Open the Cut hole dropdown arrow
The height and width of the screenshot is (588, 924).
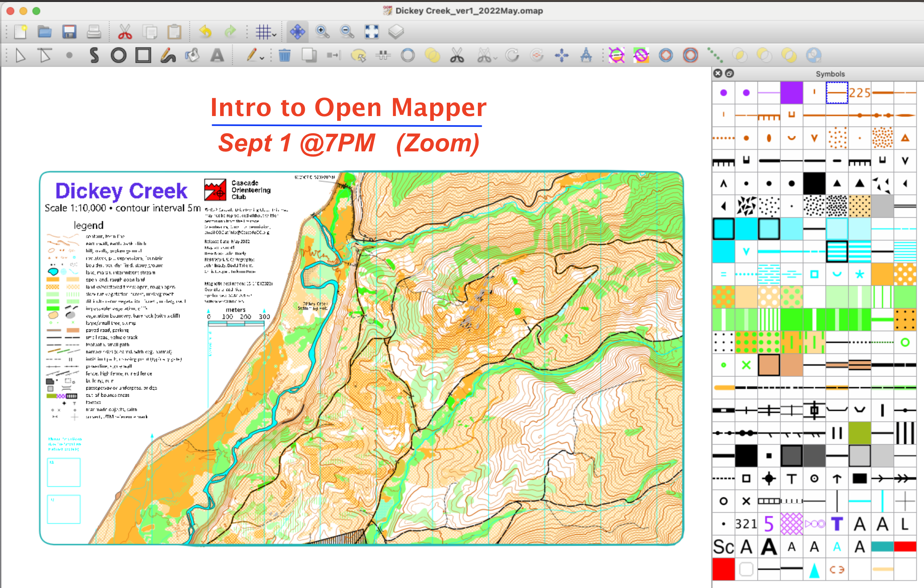tap(495, 59)
